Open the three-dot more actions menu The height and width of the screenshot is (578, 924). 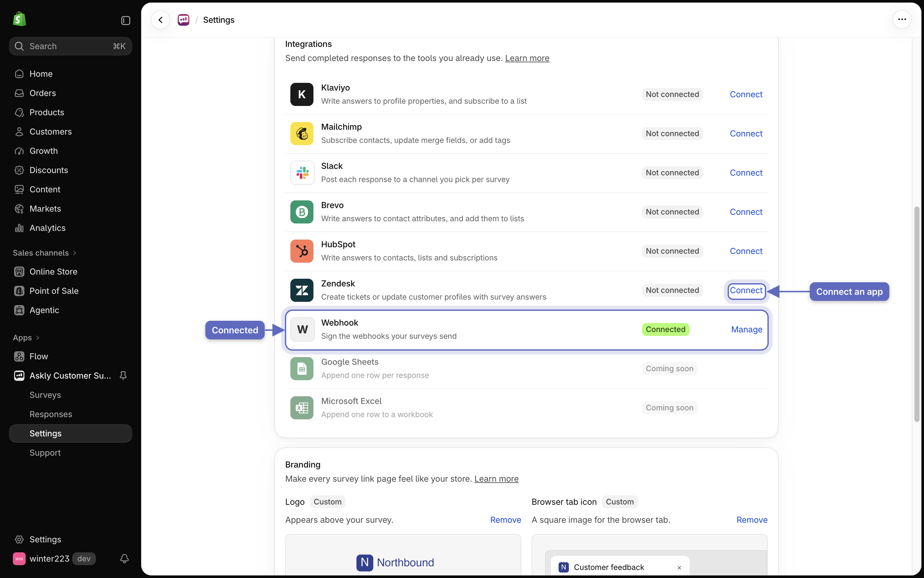pyautogui.click(x=902, y=20)
